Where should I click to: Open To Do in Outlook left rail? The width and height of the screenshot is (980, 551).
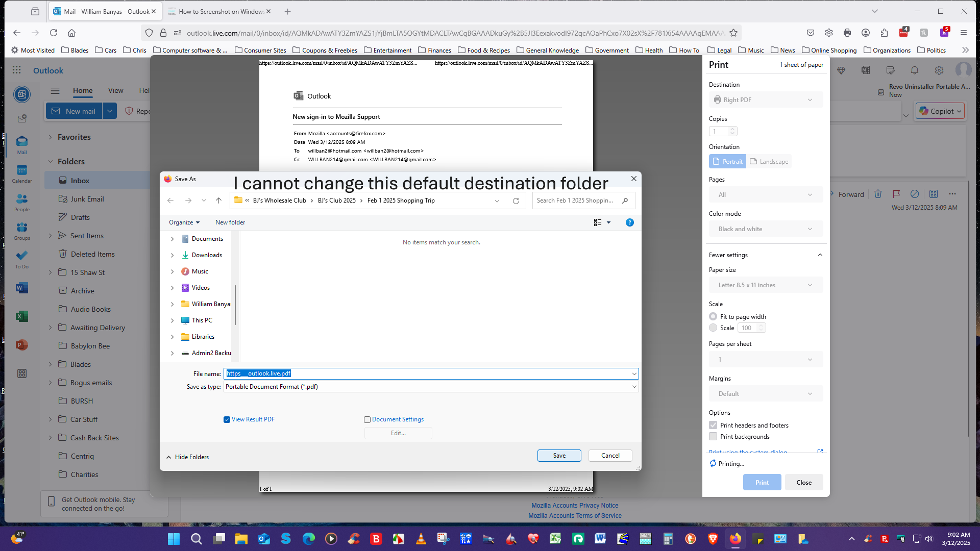(22, 260)
